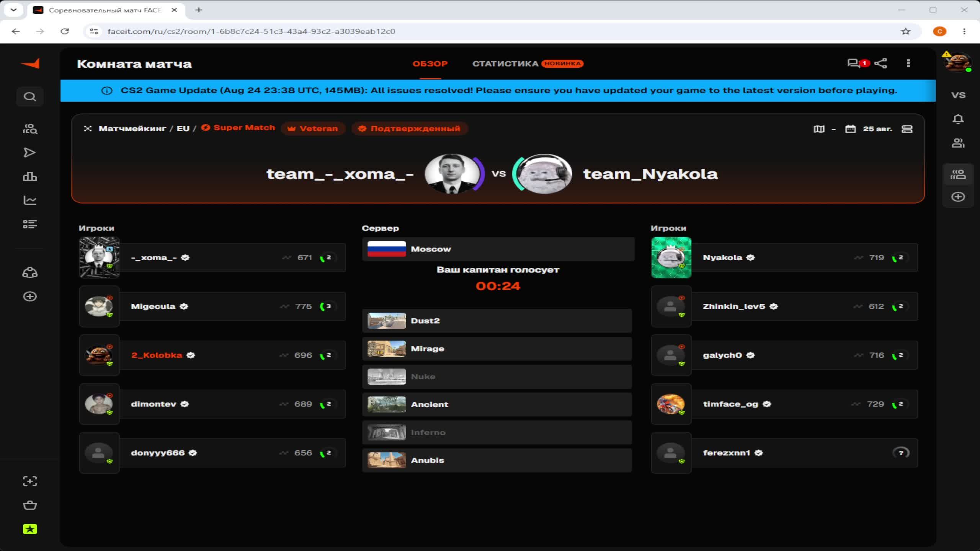Open the feed list icon in sidebar
Screen dimensions: 980x551
pyautogui.click(x=30, y=224)
